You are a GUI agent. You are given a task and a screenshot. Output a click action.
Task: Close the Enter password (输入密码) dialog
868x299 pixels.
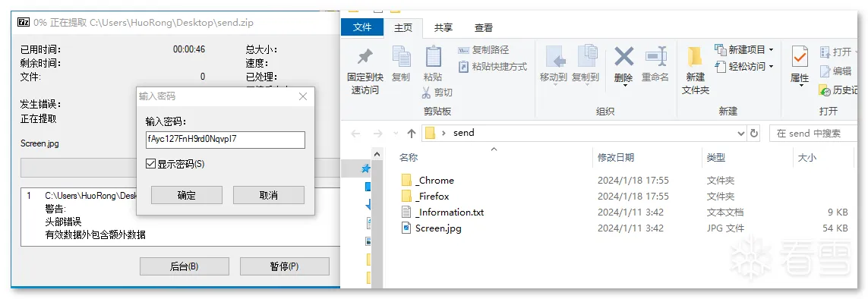coord(303,96)
